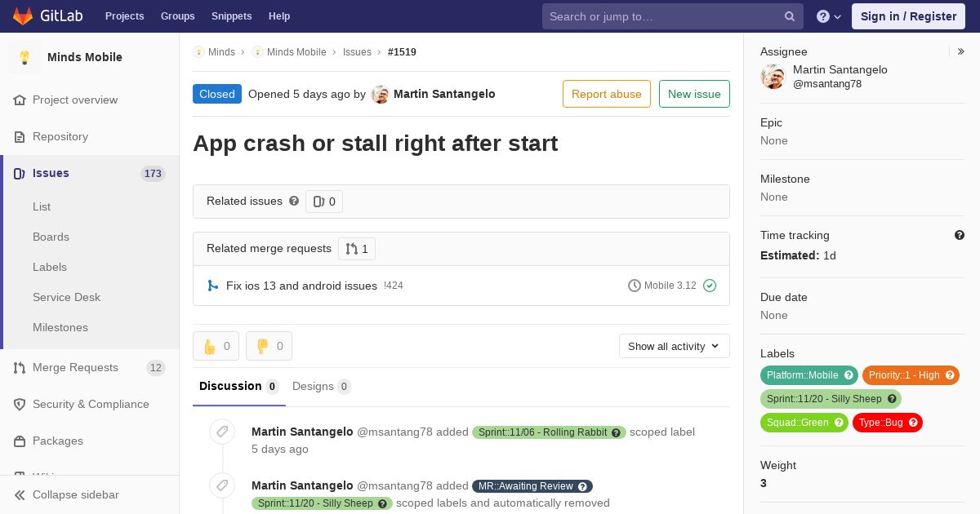Click help icon on Type::Bug label
The width and height of the screenshot is (980, 514).
pos(913,423)
